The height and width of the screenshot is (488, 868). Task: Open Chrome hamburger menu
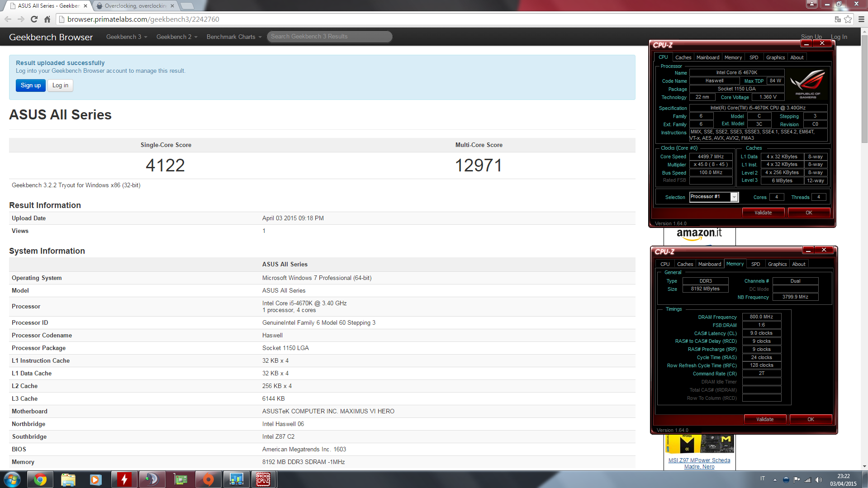tap(861, 19)
